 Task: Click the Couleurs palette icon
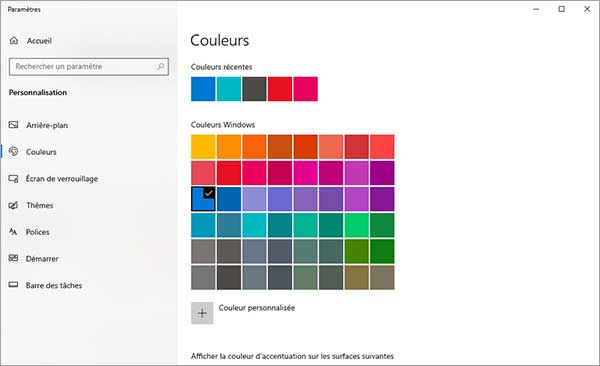[13, 151]
